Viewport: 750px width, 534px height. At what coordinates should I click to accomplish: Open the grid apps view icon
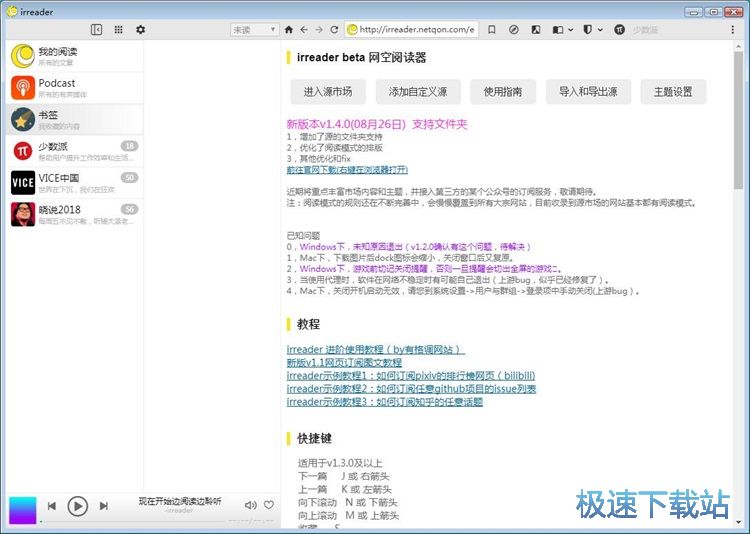tap(118, 30)
